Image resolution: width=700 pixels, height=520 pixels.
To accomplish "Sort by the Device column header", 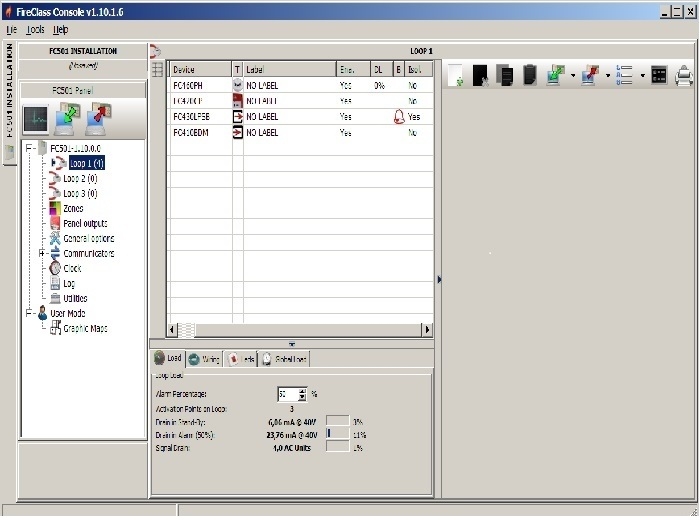I will (x=200, y=69).
